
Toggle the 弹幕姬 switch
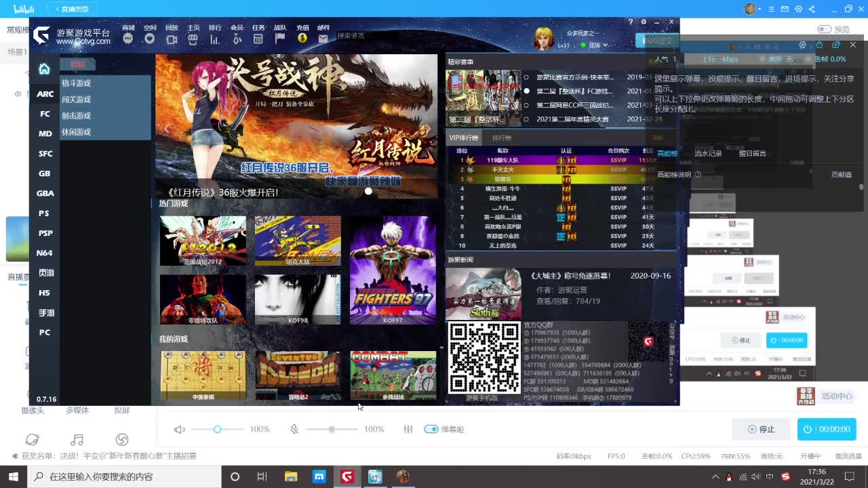coord(431,429)
